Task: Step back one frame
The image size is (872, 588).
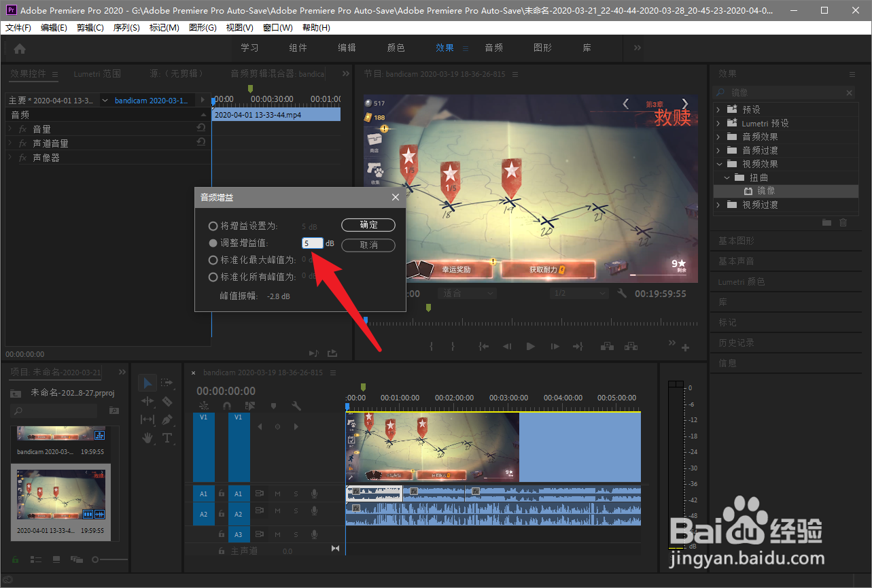Action: 507,347
